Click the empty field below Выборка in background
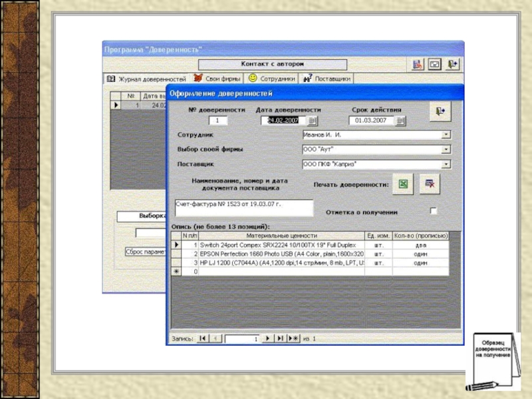Screen dimensions: 532x399 tap(151, 233)
